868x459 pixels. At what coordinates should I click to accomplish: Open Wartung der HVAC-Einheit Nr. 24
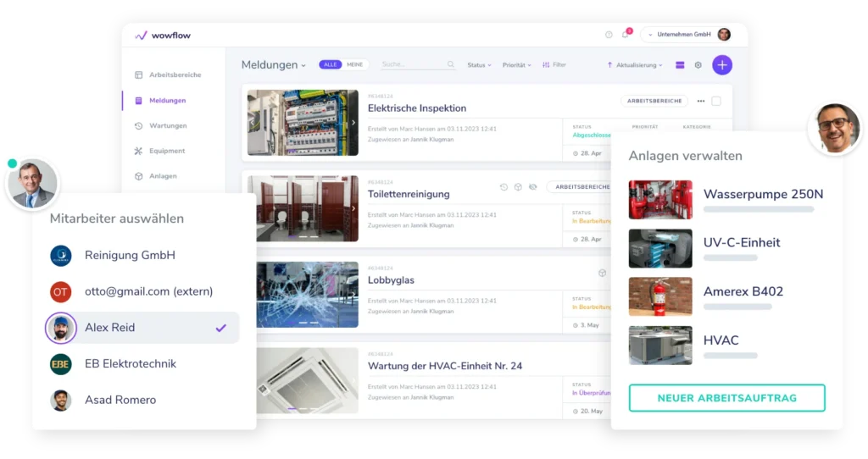(445, 366)
